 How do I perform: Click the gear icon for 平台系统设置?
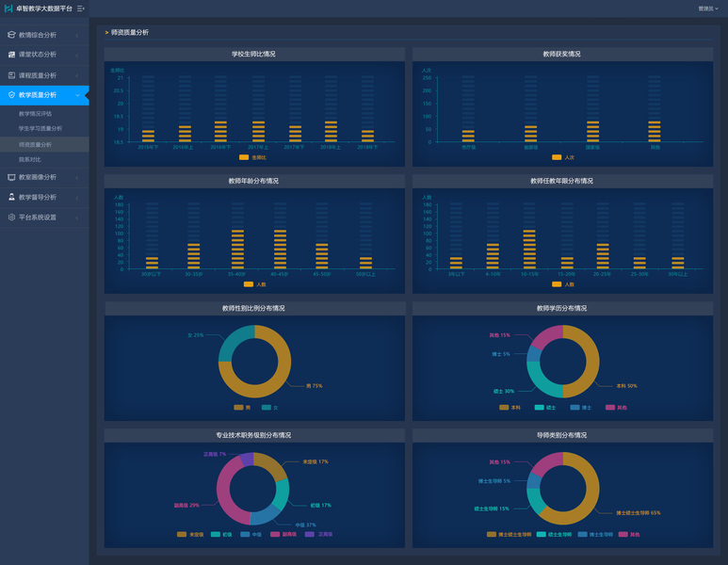11,217
